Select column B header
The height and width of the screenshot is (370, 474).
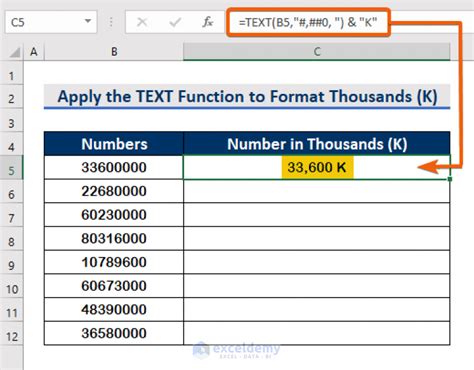click(x=114, y=52)
